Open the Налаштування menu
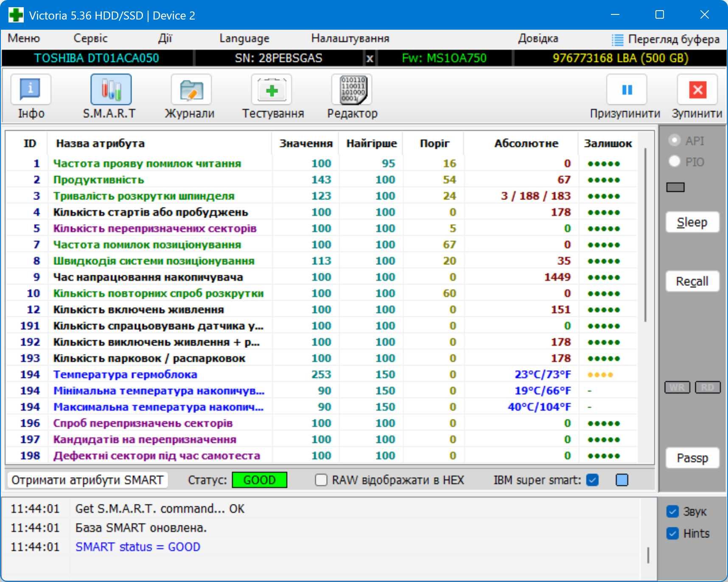 (x=350, y=38)
